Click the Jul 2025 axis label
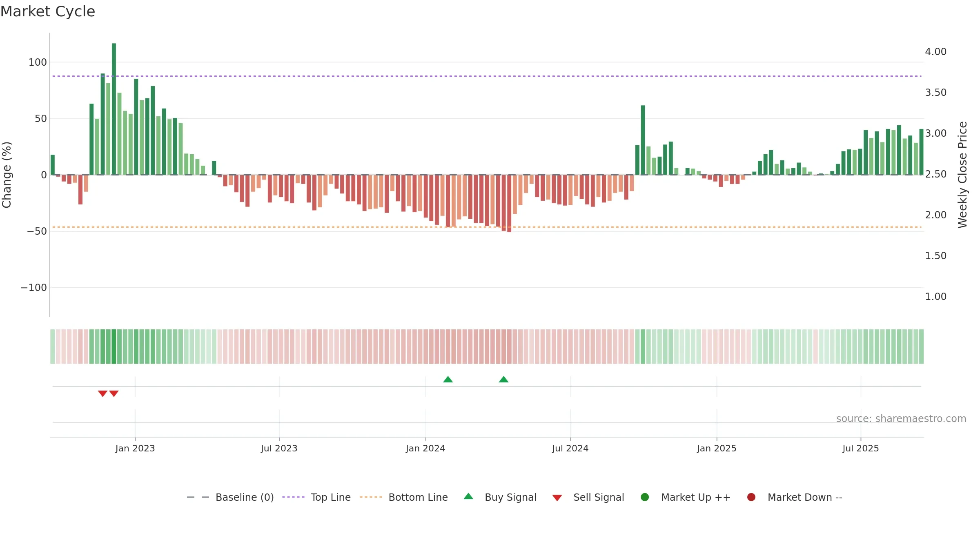 (x=861, y=448)
